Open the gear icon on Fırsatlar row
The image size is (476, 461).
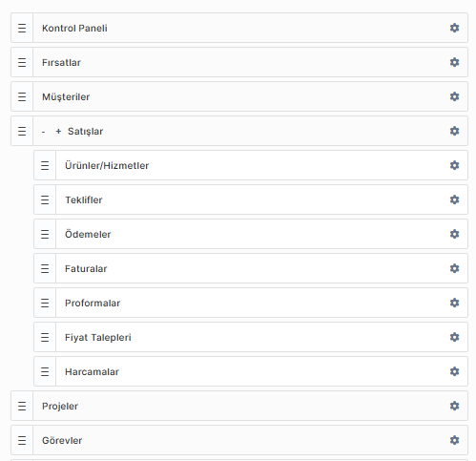coord(454,62)
